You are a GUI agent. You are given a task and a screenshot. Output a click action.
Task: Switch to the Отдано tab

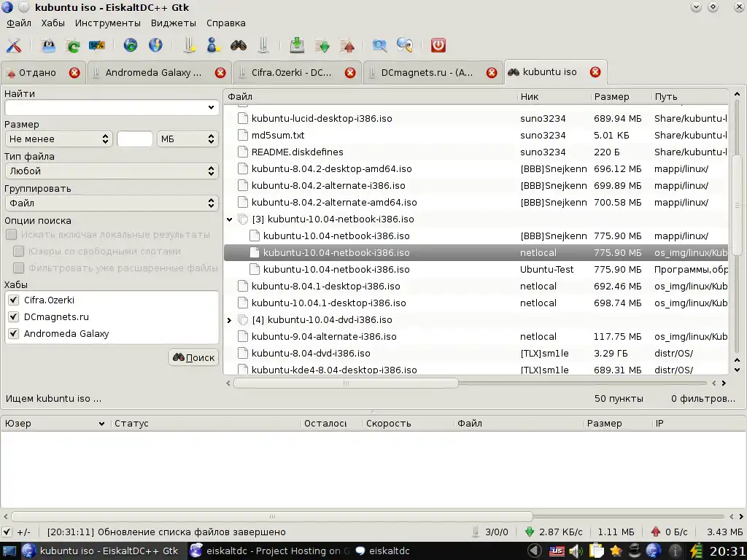click(x=37, y=72)
